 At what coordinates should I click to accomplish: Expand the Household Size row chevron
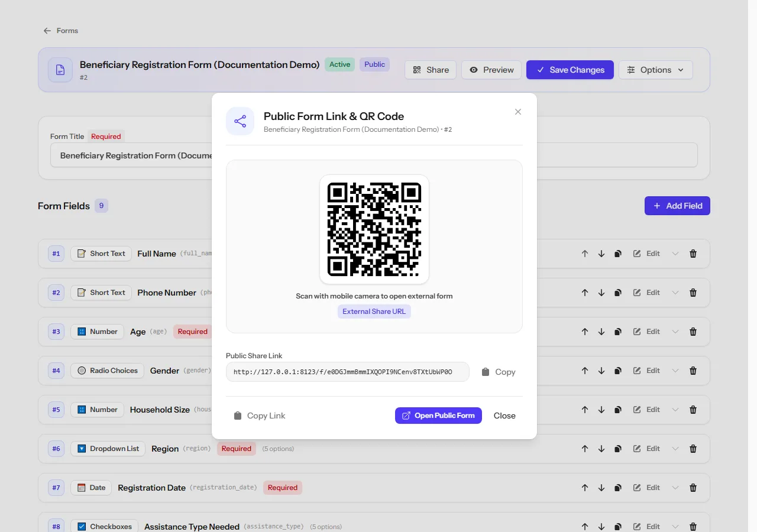pyautogui.click(x=675, y=410)
